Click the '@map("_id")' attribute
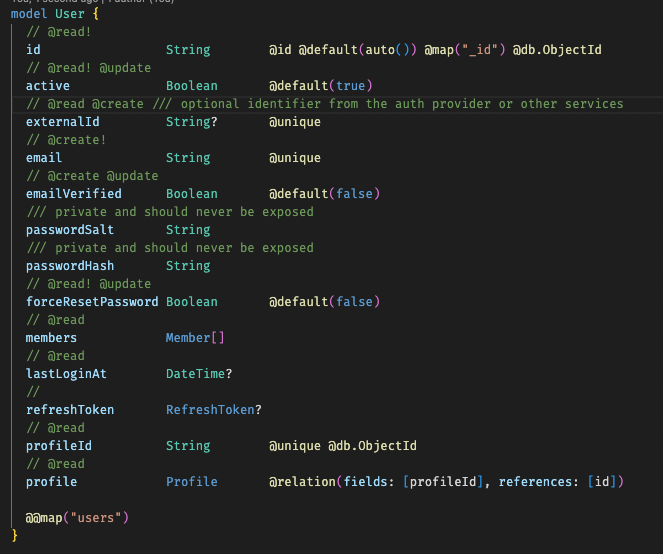663x554 pixels. click(x=465, y=50)
